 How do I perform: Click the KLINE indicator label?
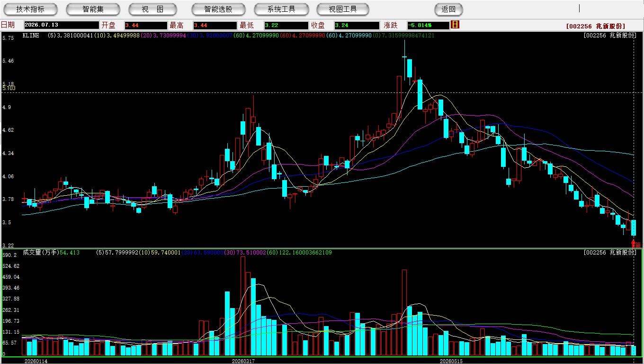(31, 36)
